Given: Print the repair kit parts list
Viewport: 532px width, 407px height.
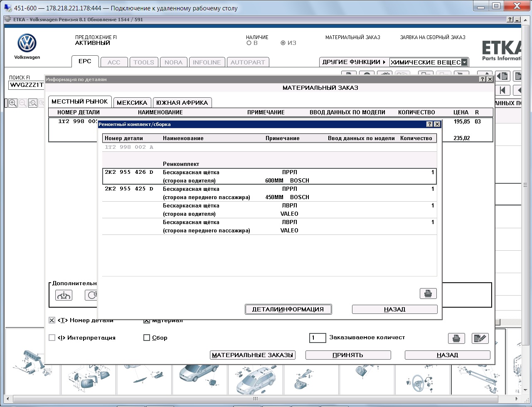Looking at the screenshot, I should 428,294.
